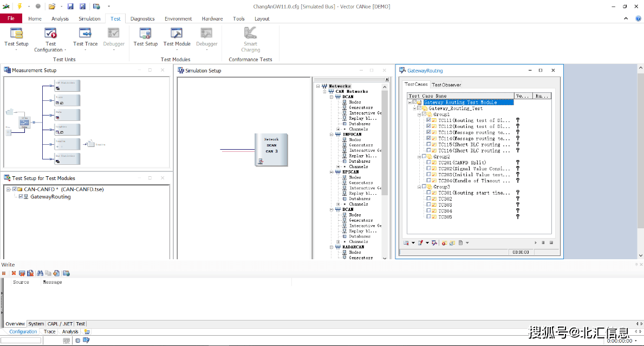Open Test Trace from the ribbon

coord(85,34)
